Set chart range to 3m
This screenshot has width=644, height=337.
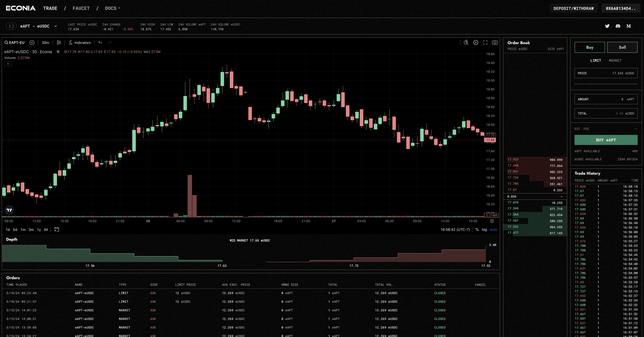pos(31,230)
